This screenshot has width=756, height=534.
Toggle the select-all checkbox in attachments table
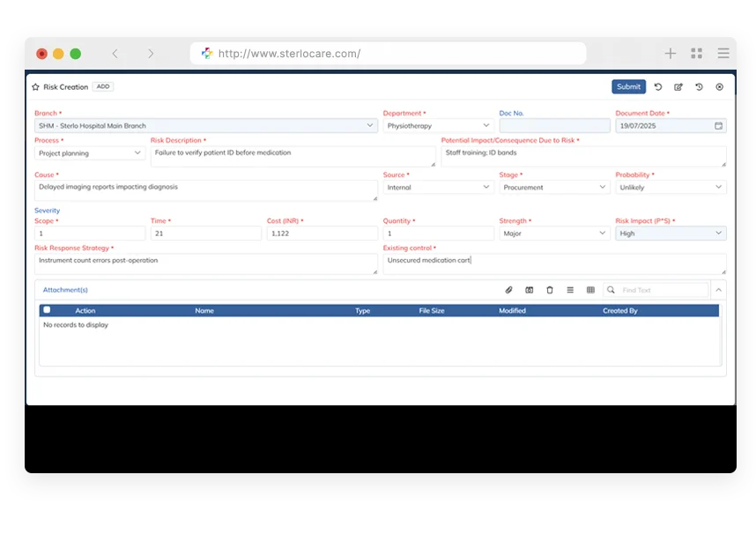point(47,310)
